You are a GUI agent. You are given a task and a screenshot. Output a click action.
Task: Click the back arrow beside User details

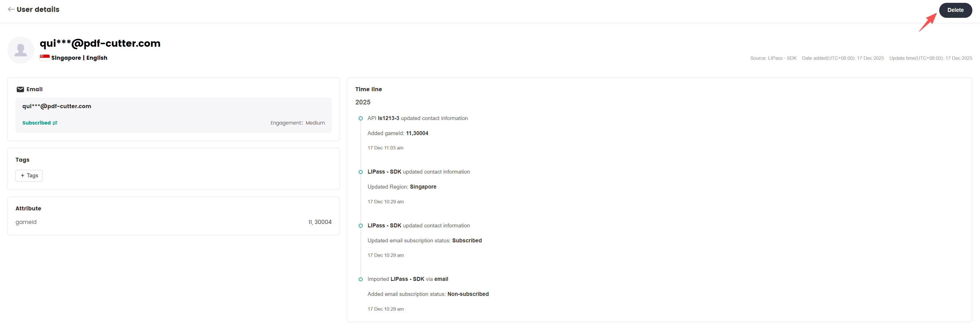[x=11, y=10]
